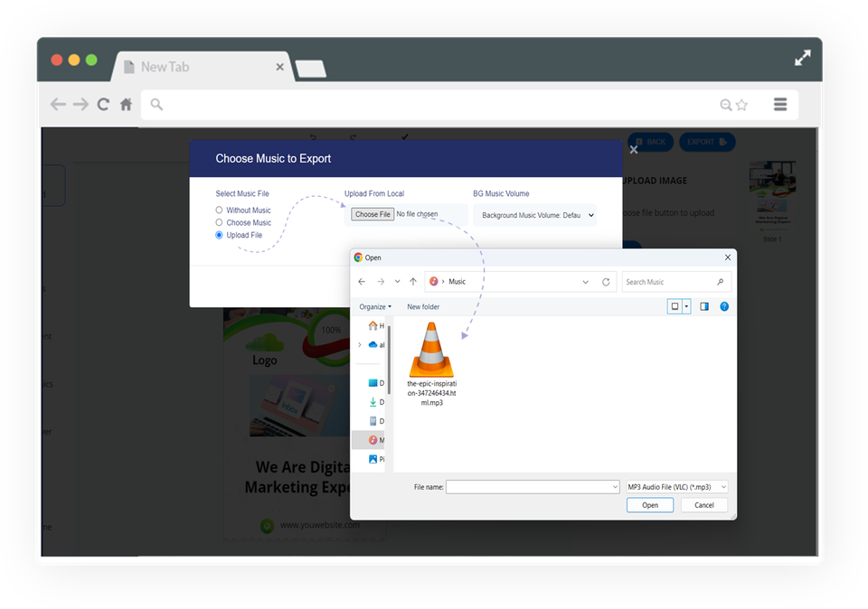Select the Upload File radio option

(219, 235)
